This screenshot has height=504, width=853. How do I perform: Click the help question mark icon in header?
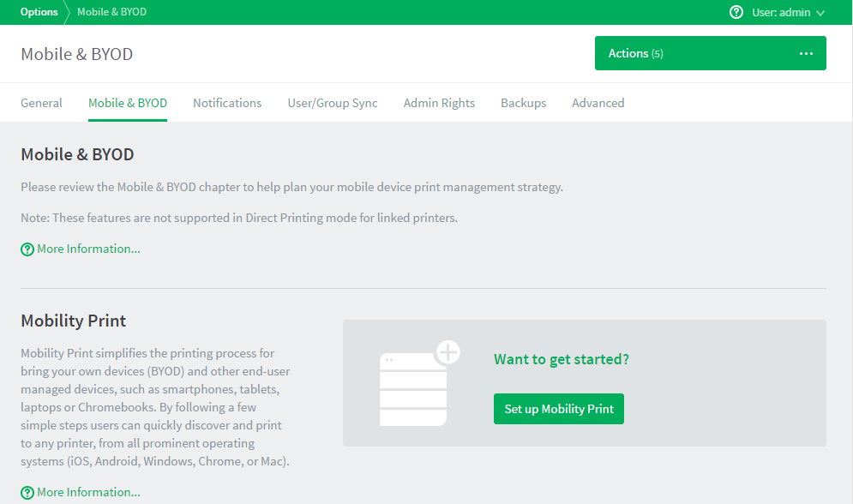click(736, 12)
